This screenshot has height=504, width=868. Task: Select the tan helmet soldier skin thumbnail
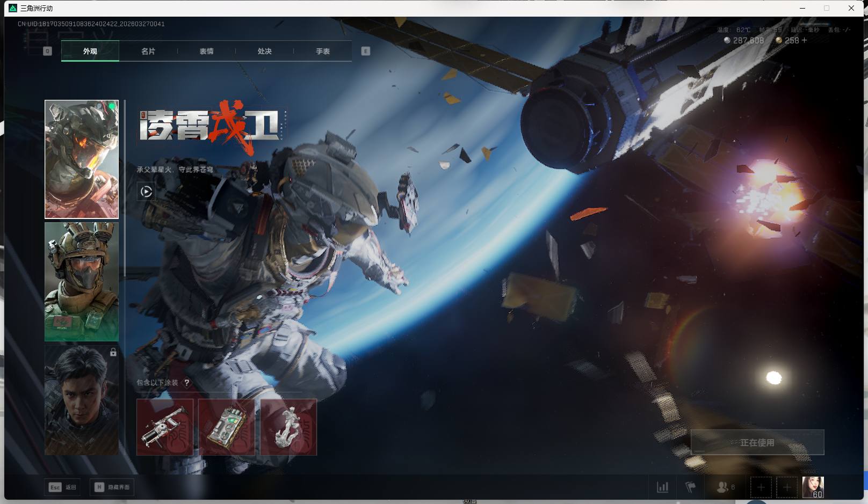(x=82, y=282)
